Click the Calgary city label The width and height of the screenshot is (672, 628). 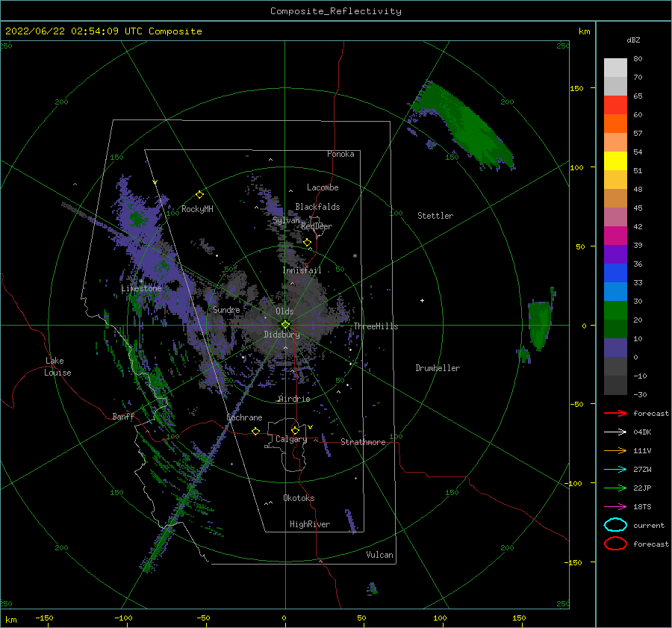291,439
